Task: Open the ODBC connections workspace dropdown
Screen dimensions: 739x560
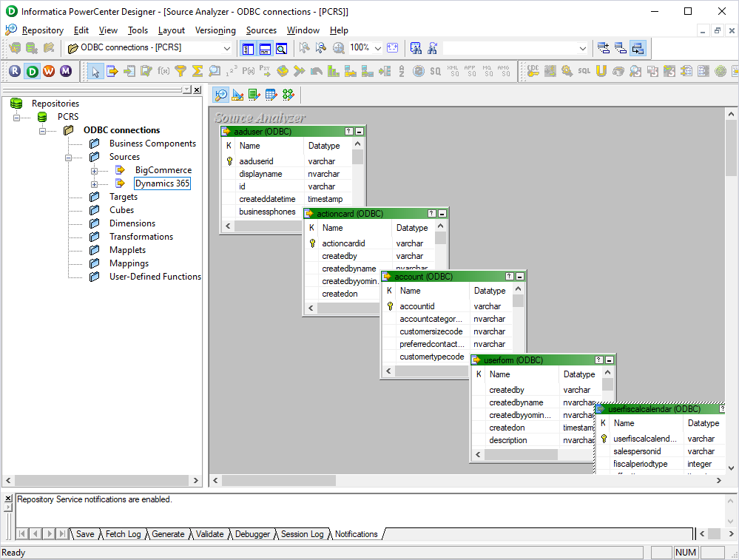Action: (x=227, y=48)
